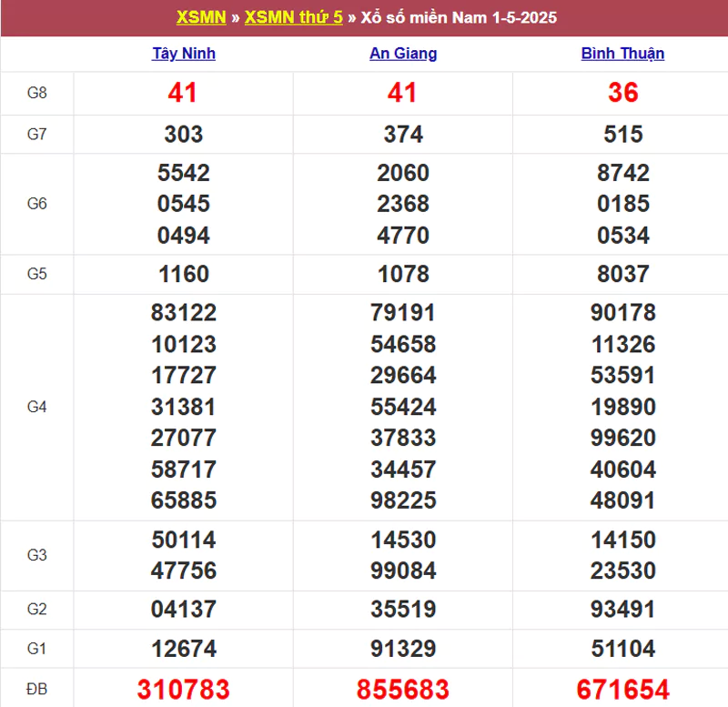728x707 pixels.
Task: Open the Tây Ninh province link
Action: [184, 54]
